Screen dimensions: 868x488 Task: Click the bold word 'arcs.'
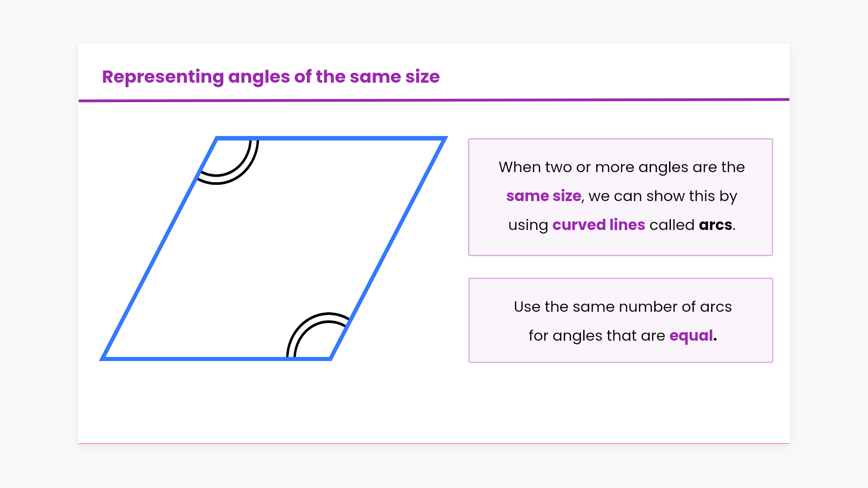(x=717, y=225)
